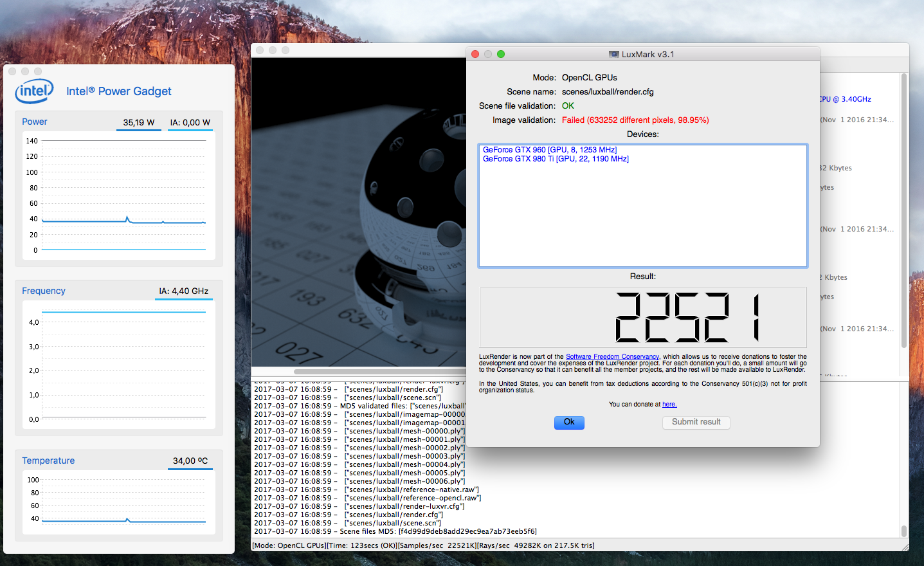Click the Power graph in Power Gadget
The image size is (924, 566).
click(x=123, y=195)
